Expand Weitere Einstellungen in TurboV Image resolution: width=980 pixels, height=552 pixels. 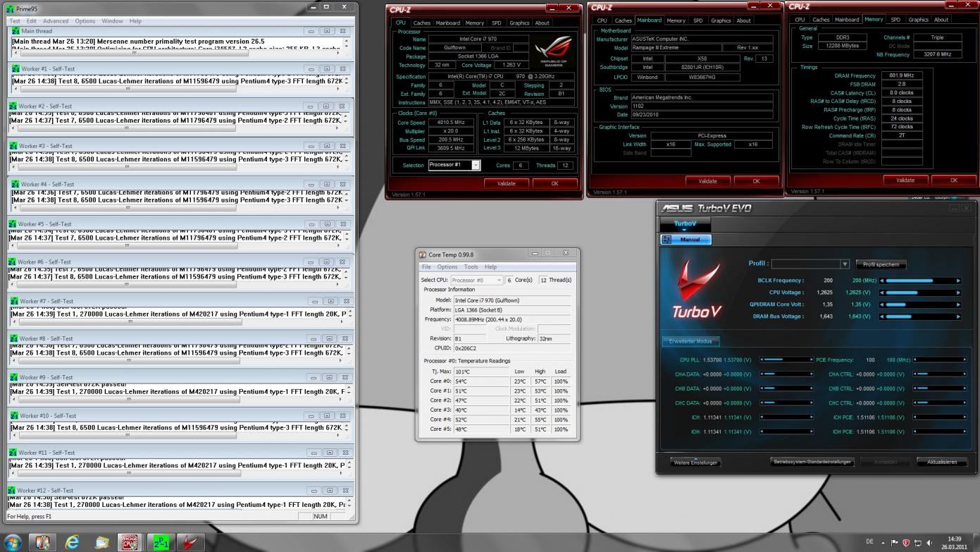coord(696,462)
